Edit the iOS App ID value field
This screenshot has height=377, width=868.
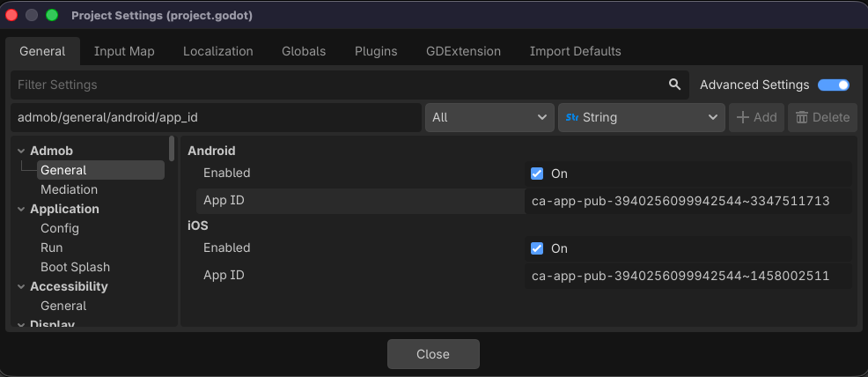[688, 276]
